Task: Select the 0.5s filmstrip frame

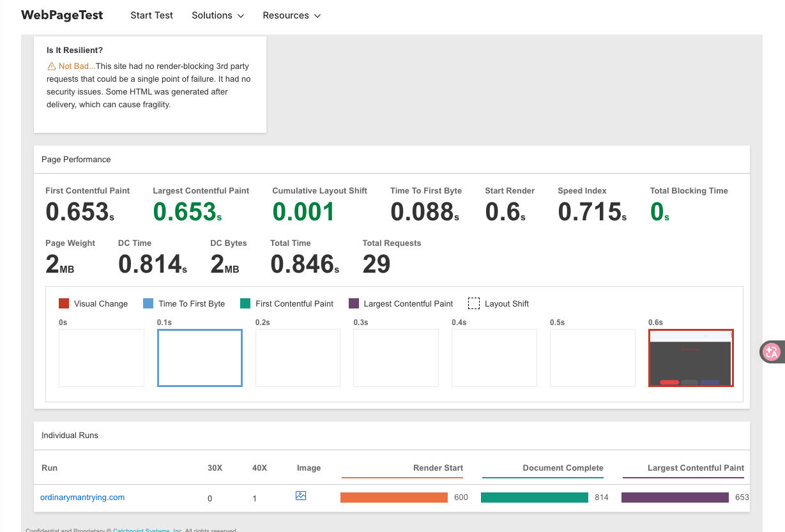Action: coord(593,358)
